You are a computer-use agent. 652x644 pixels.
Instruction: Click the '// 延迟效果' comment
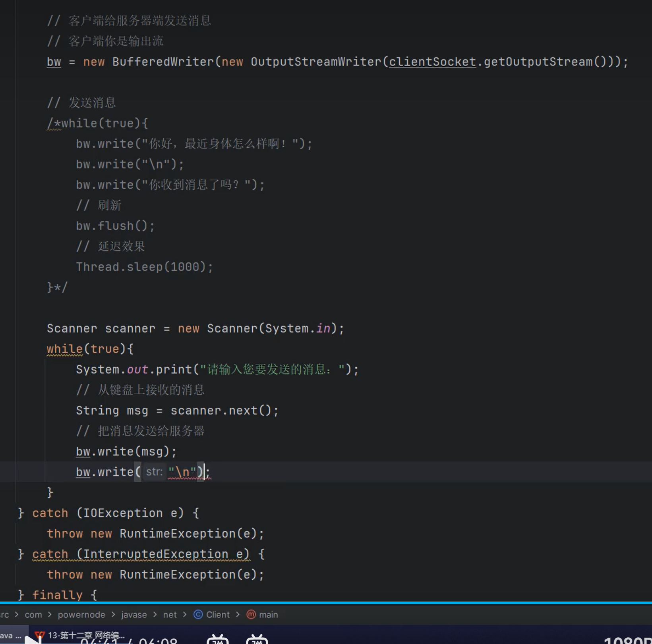click(x=110, y=246)
